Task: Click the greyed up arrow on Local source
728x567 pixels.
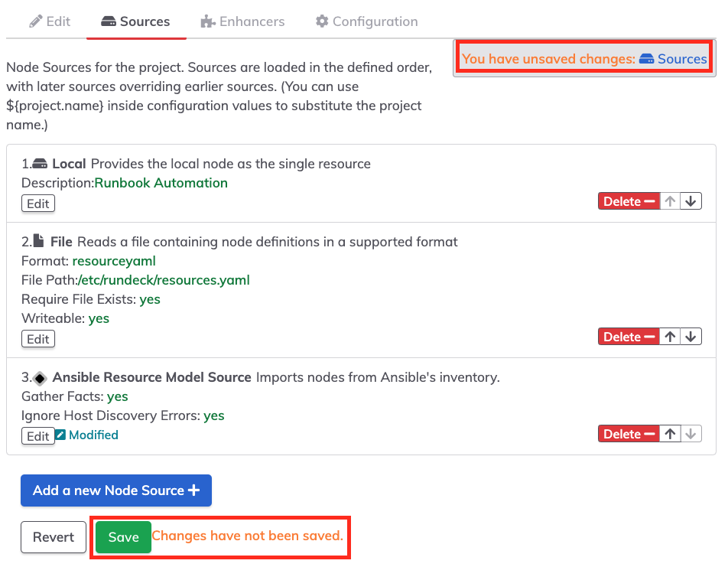Action: 670,201
